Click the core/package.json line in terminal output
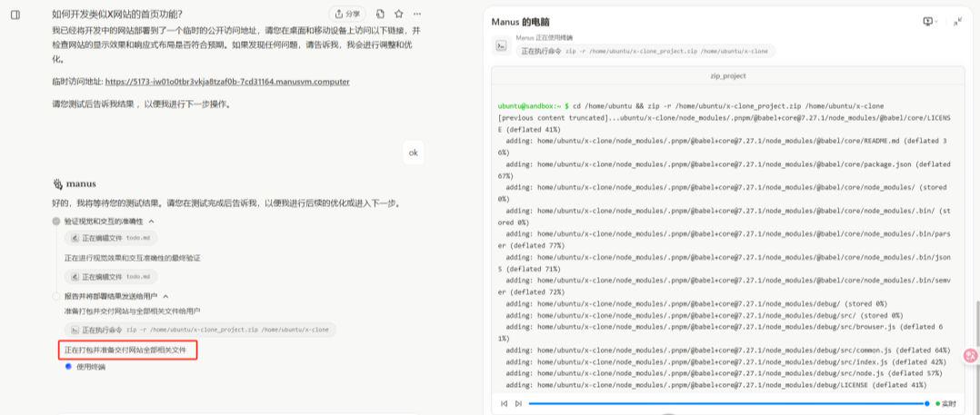This screenshot has height=415, width=980. click(x=725, y=170)
